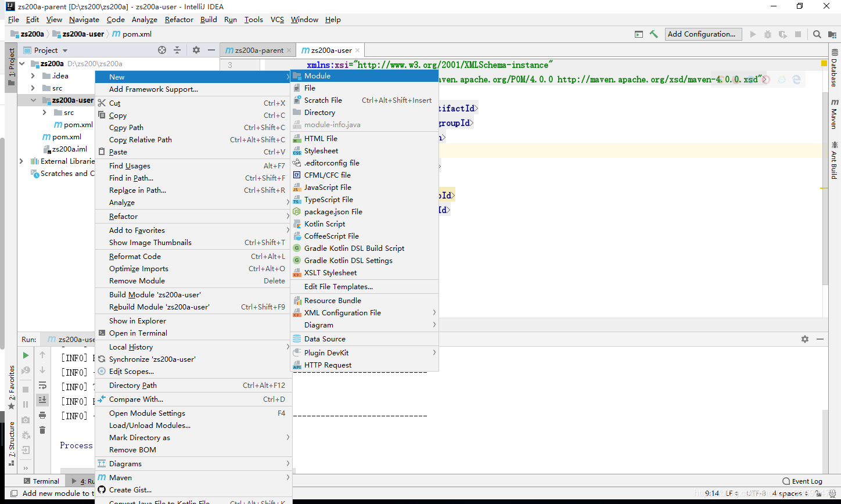The height and width of the screenshot is (504, 841).
Task: Toggle scroll to end in Run console
Action: 42,400
